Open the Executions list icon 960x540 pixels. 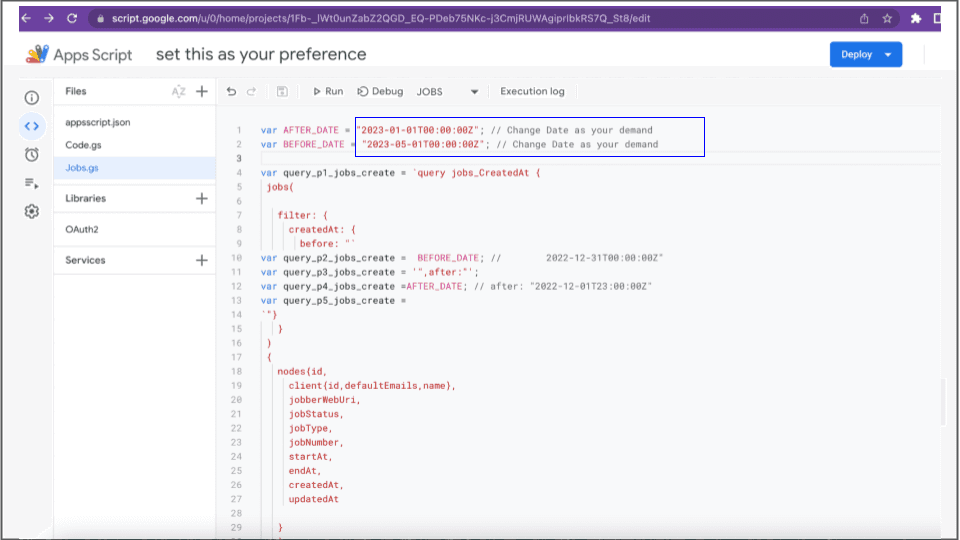pyautogui.click(x=31, y=183)
